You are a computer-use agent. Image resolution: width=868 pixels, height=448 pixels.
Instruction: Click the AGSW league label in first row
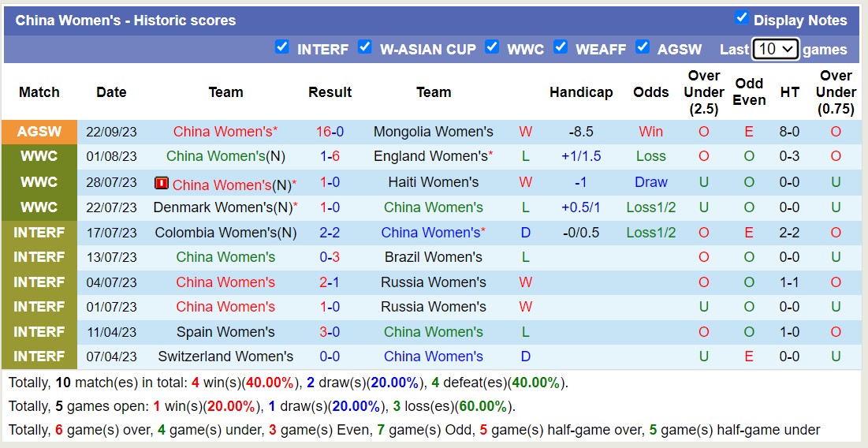39,132
